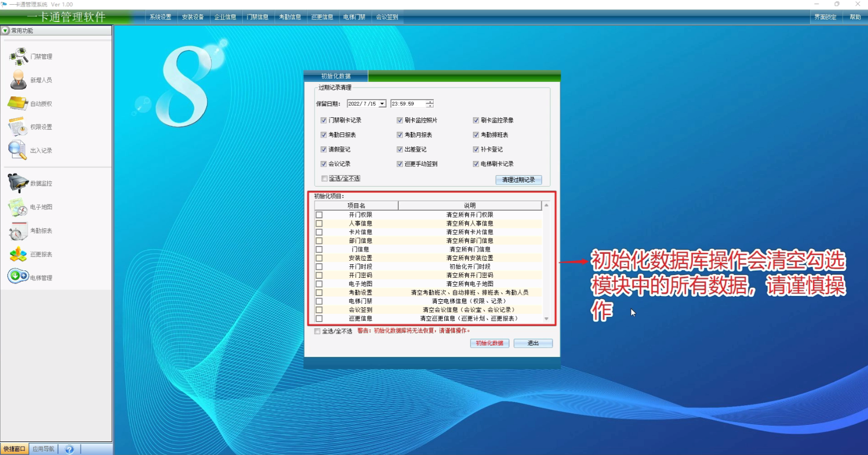Viewport: 868px width, 455px height.
Task: Click the 新增人员 person icon
Action: [19, 80]
